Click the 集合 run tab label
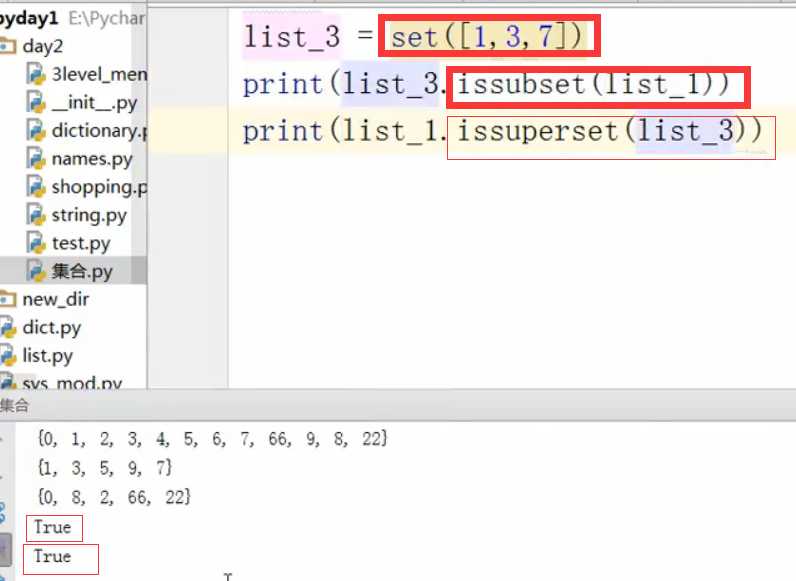The width and height of the screenshot is (796, 581). [x=14, y=406]
